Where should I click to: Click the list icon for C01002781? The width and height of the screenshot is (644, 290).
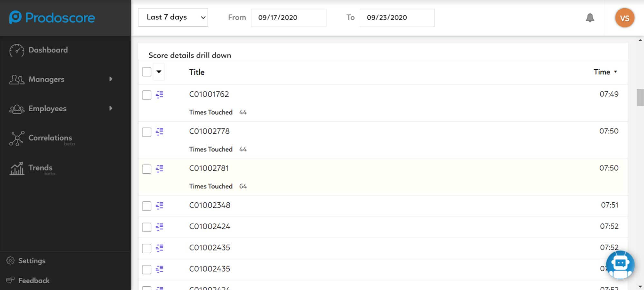coord(159,169)
